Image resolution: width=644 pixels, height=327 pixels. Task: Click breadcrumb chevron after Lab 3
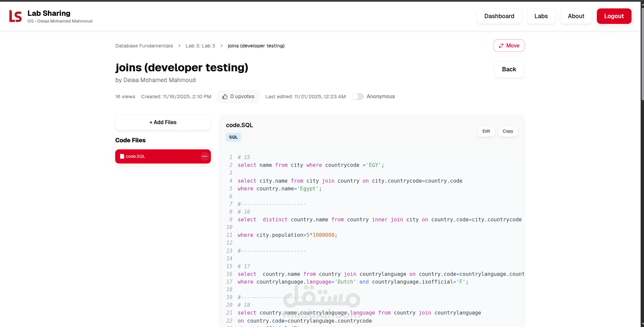pyautogui.click(x=221, y=46)
